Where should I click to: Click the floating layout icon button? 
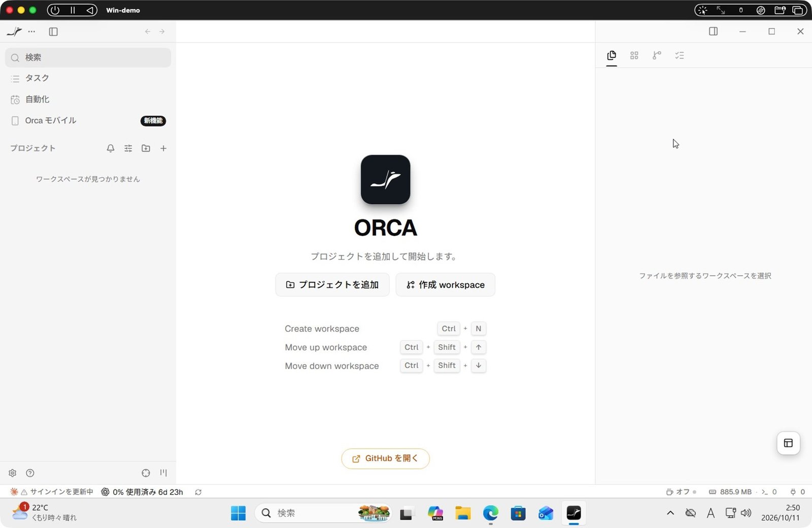click(788, 443)
